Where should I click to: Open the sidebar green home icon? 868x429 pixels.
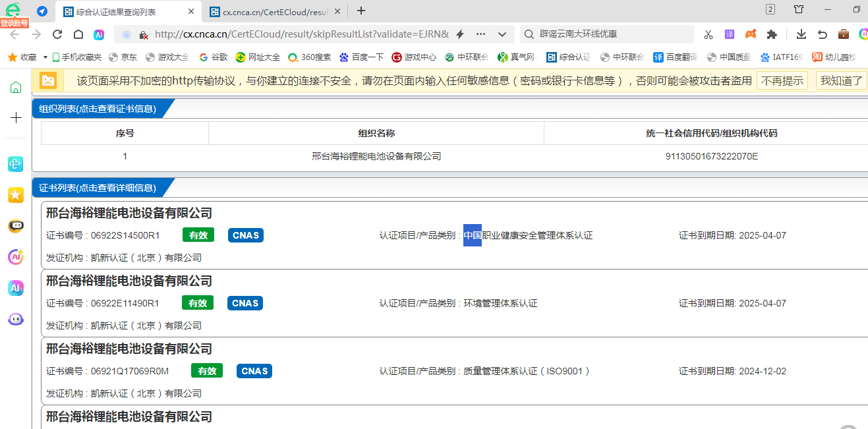(x=16, y=87)
